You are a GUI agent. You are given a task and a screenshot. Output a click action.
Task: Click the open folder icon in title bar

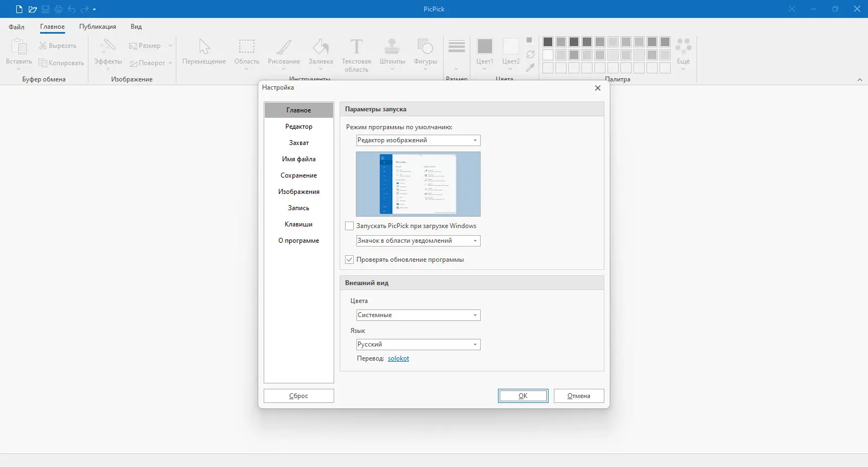coord(33,9)
